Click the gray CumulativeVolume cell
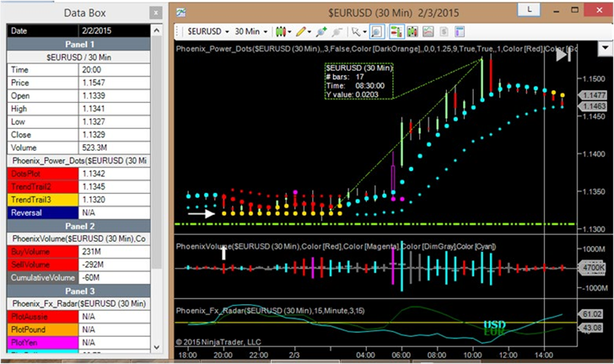Image resolution: width=614 pixels, height=364 pixels. pos(43,278)
